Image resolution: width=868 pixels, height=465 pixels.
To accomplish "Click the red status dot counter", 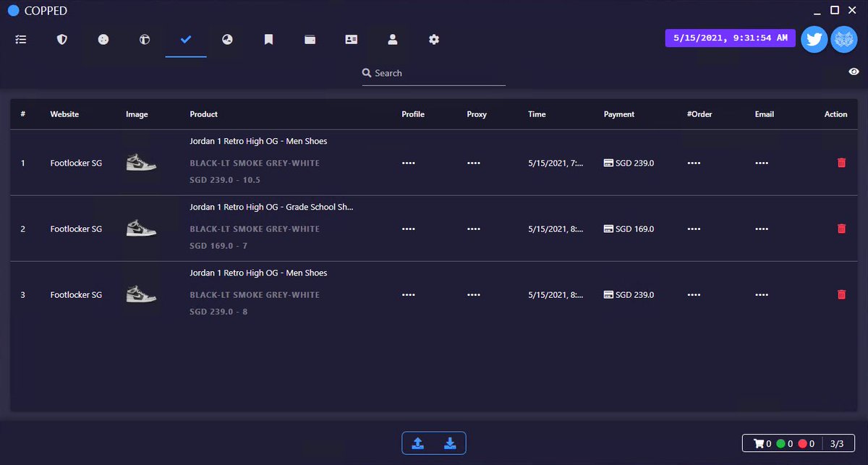I will (807, 443).
